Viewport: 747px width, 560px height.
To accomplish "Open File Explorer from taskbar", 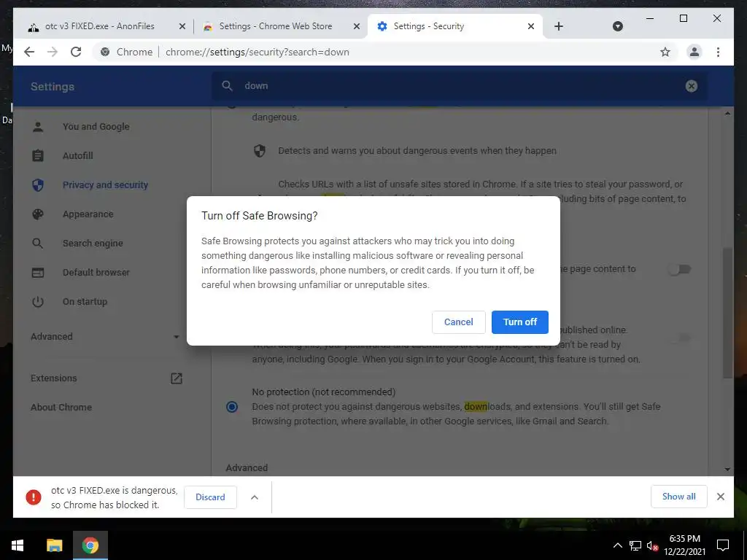I will pyautogui.click(x=54, y=545).
